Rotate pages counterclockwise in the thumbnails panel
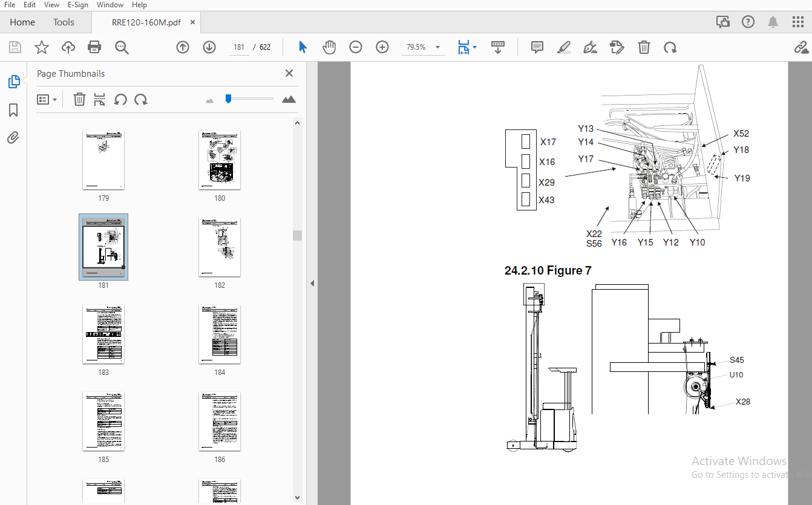 pos(120,99)
